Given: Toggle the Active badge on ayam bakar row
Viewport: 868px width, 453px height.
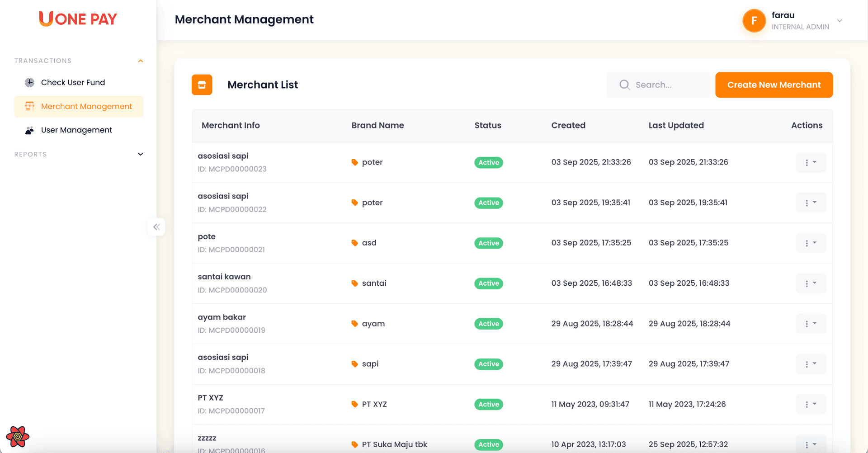Looking at the screenshot, I should click(488, 323).
